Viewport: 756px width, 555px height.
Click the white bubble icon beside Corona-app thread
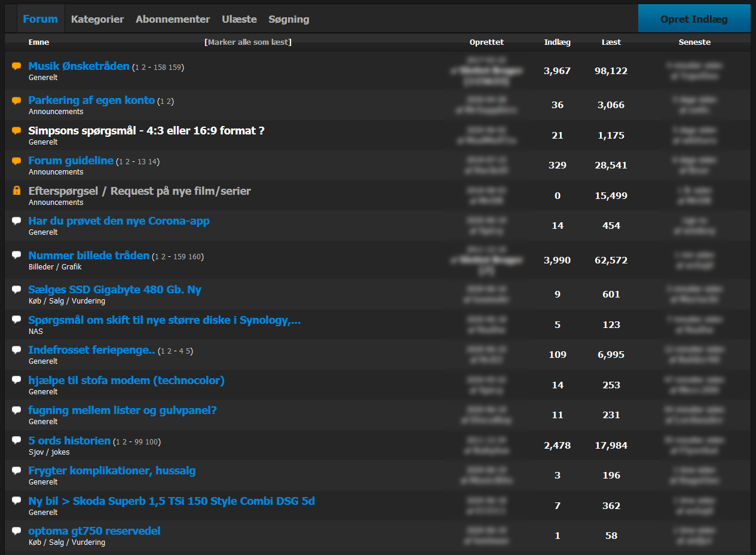tap(17, 221)
